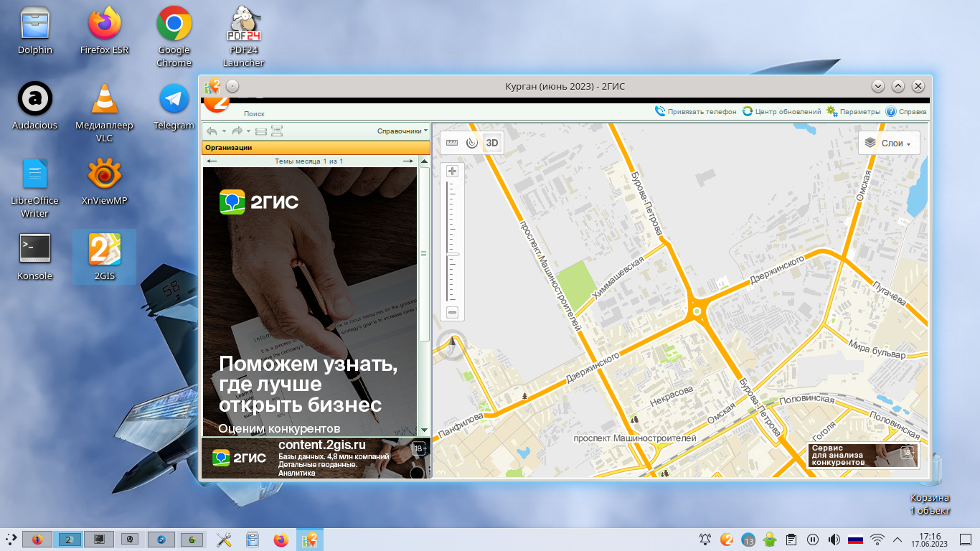Go to previous monthly theme with left arrow
Image resolution: width=980 pixels, height=551 pixels.
(212, 161)
